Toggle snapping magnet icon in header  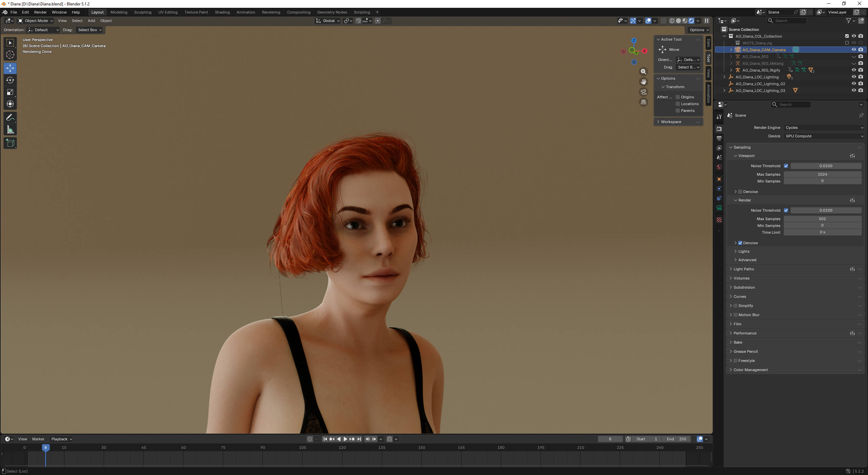(x=358, y=21)
